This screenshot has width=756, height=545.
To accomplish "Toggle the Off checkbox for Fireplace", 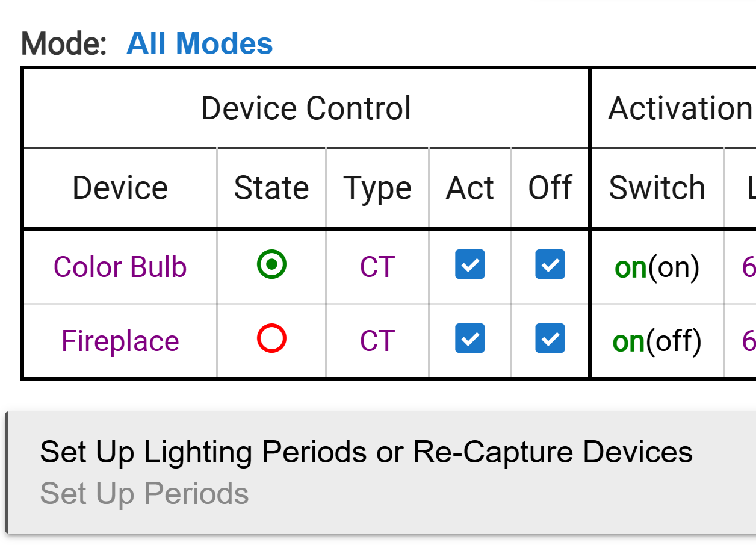I will pyautogui.click(x=550, y=338).
